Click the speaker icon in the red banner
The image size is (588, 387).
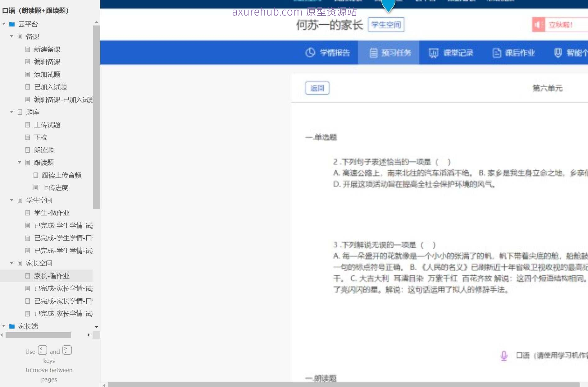pos(538,25)
